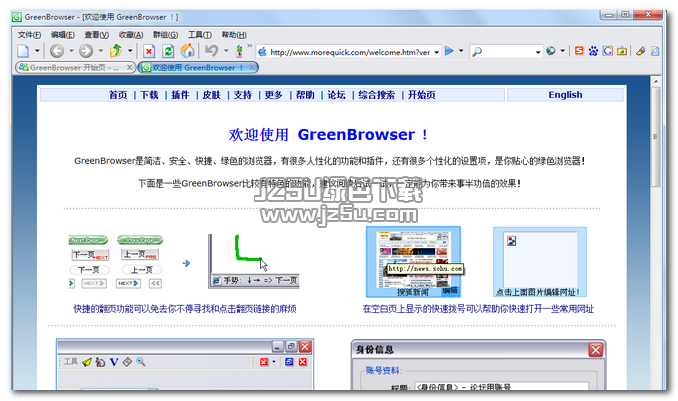This screenshot has height=401, width=678.
Task: Click the 支持 navigation link
Action: coord(243,95)
